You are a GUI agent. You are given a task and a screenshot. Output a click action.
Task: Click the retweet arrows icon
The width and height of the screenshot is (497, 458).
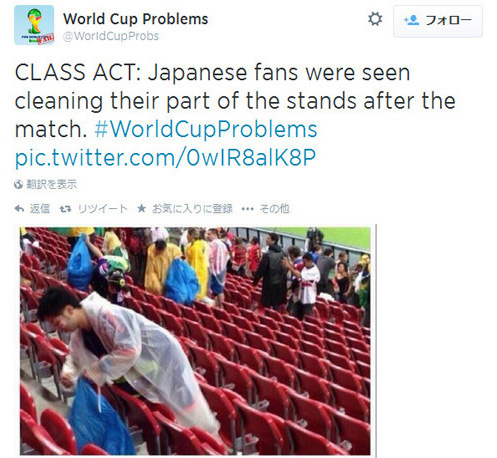point(65,209)
